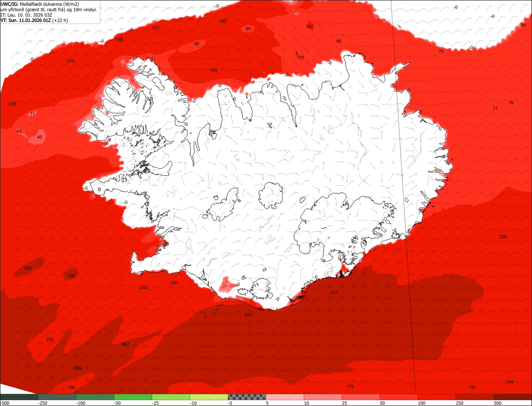The image size is (532, 406).
Task: Click the map value '196'
Action: (71, 387)
